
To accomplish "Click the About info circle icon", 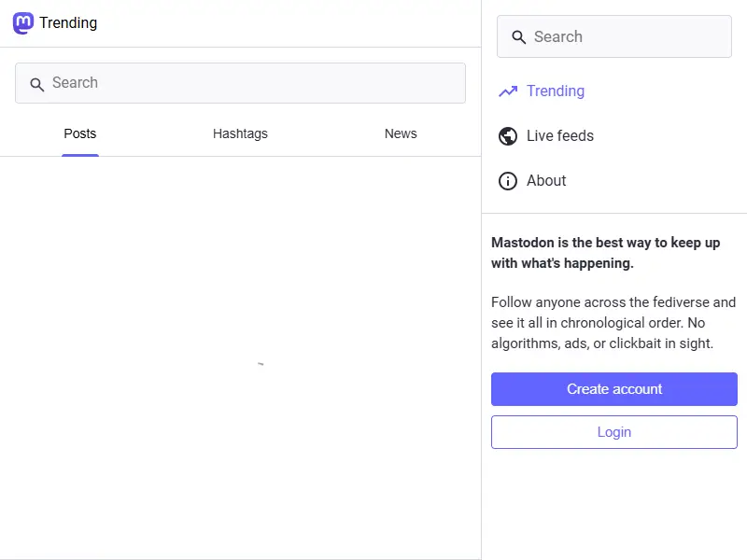I will click(508, 181).
